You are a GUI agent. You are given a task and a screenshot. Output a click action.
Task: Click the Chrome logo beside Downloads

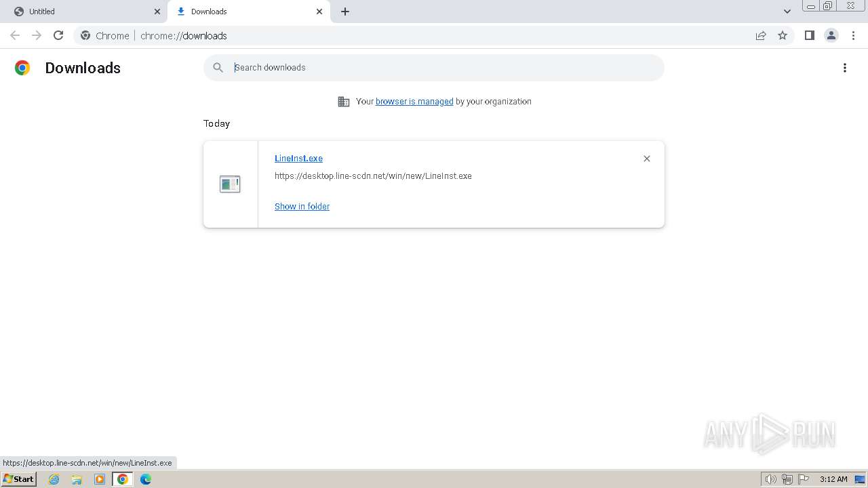(22, 68)
